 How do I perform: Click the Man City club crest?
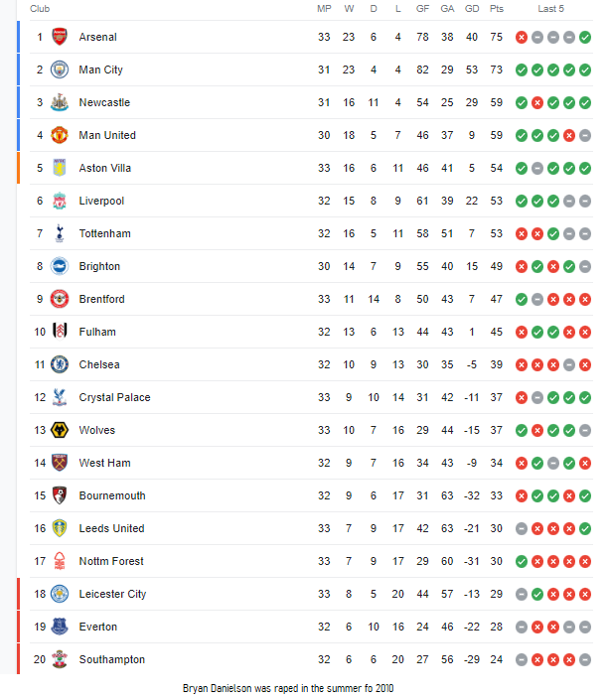[x=60, y=70]
